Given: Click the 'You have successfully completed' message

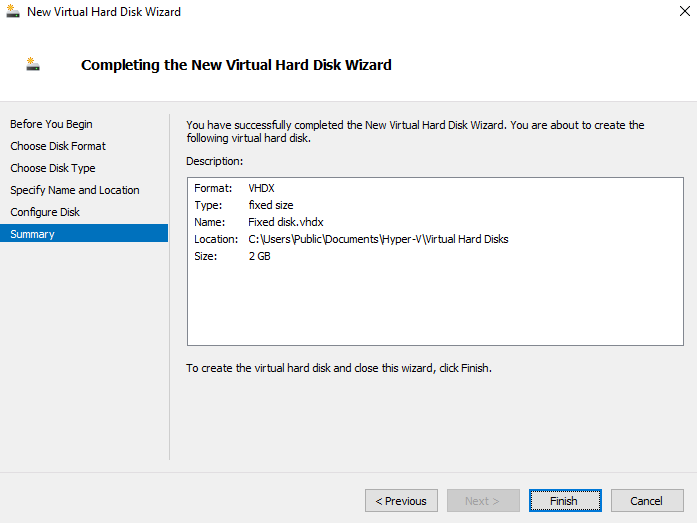Looking at the screenshot, I should point(415,132).
